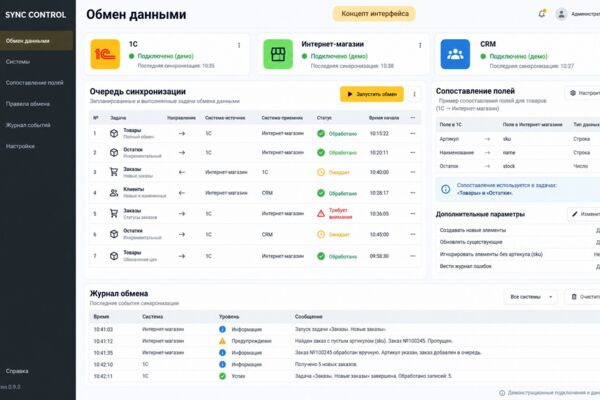Screen dimensions: 600x400
Task: Click the red warning triangle in row 5
Action: pos(321,214)
